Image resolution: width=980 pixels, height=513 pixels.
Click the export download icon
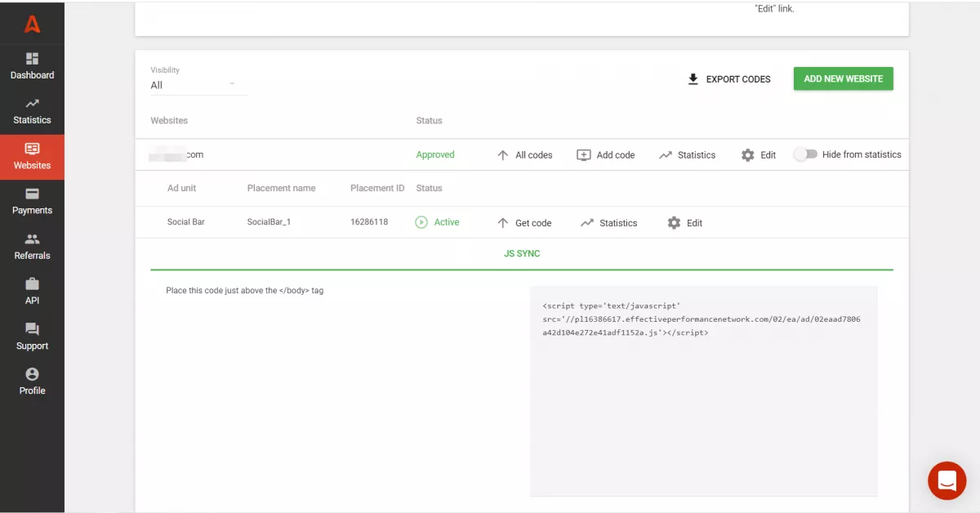[693, 79]
